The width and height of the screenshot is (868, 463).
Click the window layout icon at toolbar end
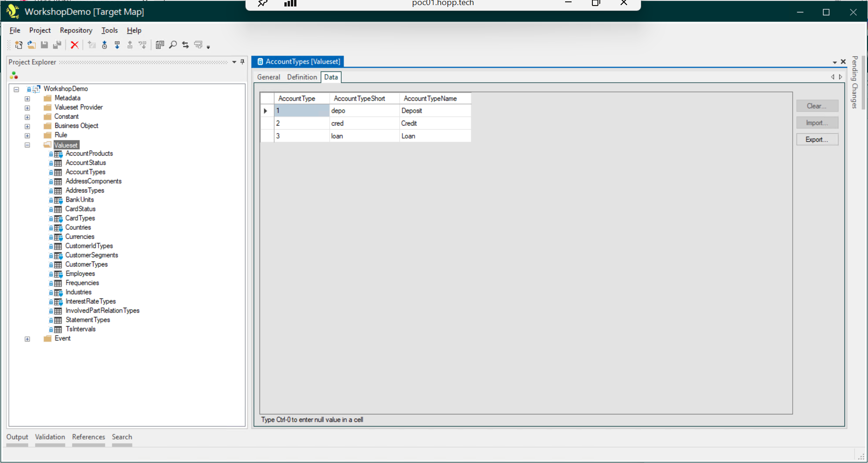(x=198, y=45)
